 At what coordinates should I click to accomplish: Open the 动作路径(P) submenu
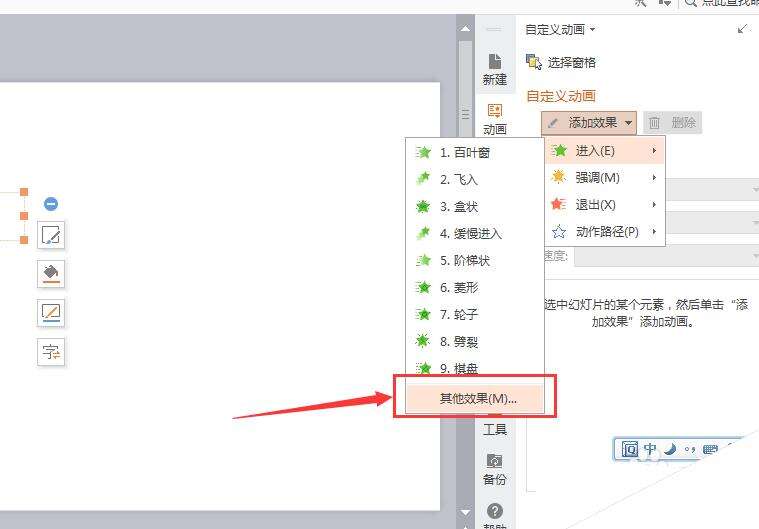tap(605, 232)
